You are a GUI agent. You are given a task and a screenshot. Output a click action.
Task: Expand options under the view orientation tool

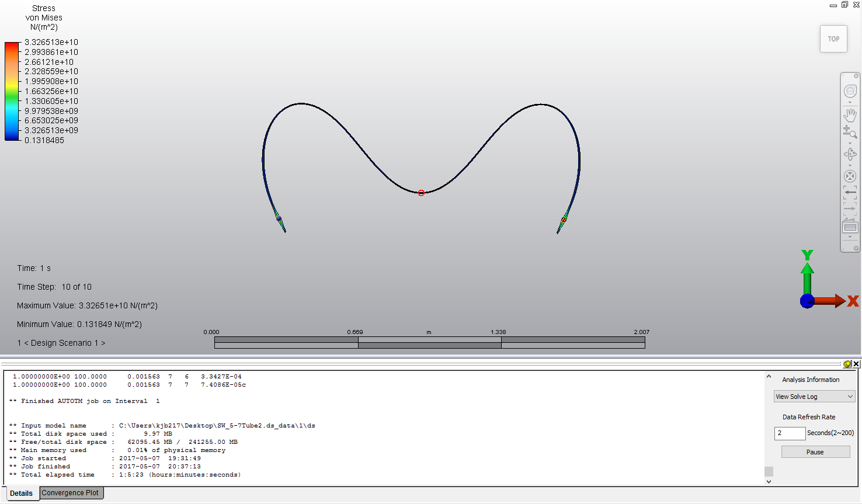click(850, 103)
